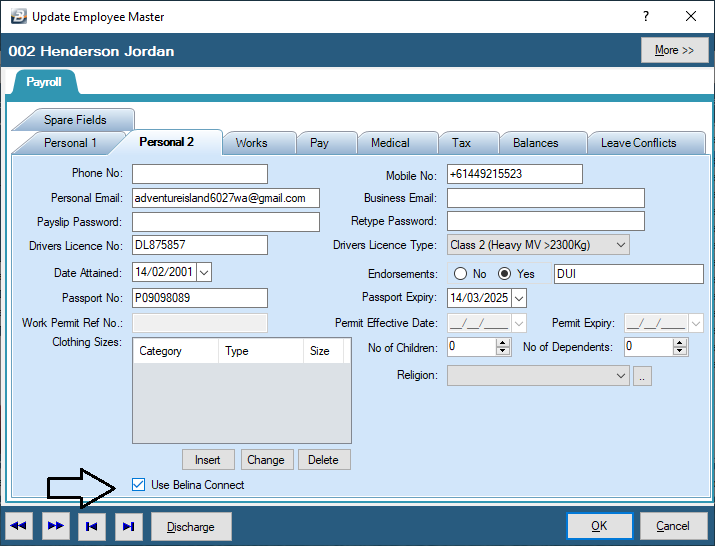Open Religion lookup ellipsis button

point(642,376)
